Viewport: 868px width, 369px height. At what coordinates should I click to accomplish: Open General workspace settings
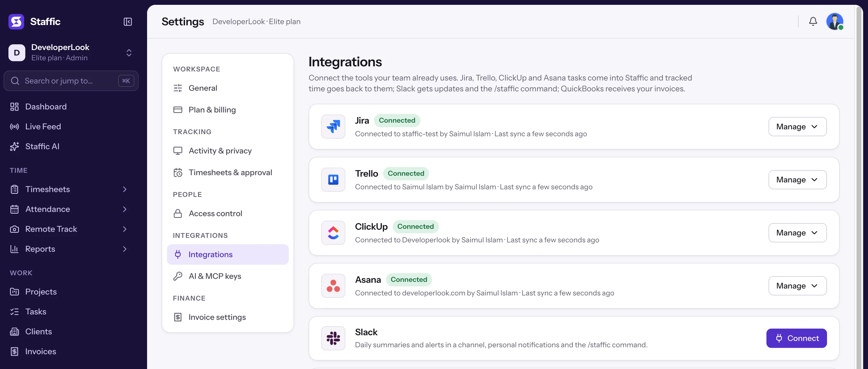pos(228,88)
